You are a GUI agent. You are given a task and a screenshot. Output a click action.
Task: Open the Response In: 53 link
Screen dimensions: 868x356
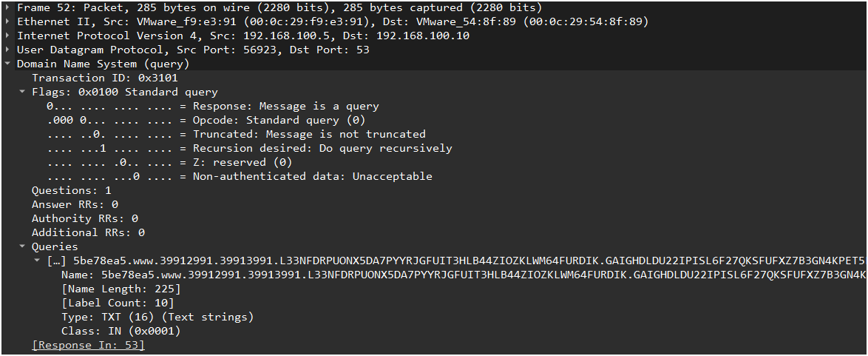89,345
